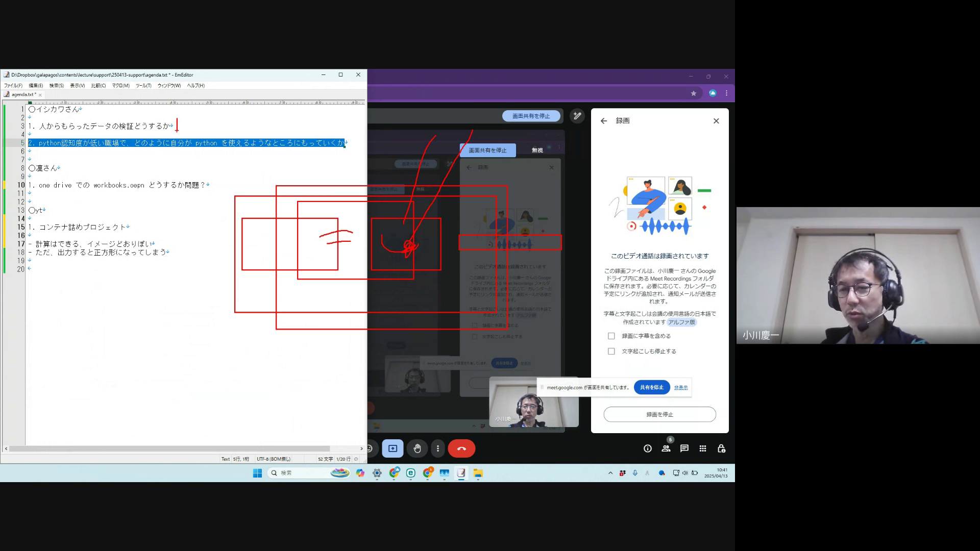Open Chrome's three-dot menu
Screen dimensions: 980x551
pos(726,93)
